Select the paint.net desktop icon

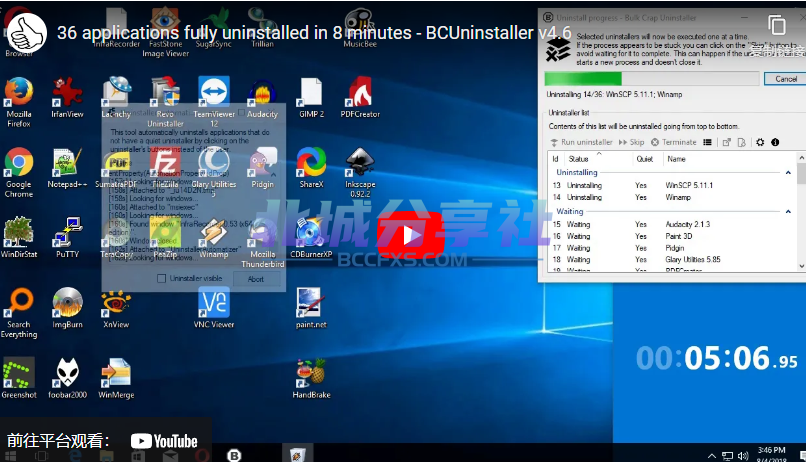coord(311,308)
